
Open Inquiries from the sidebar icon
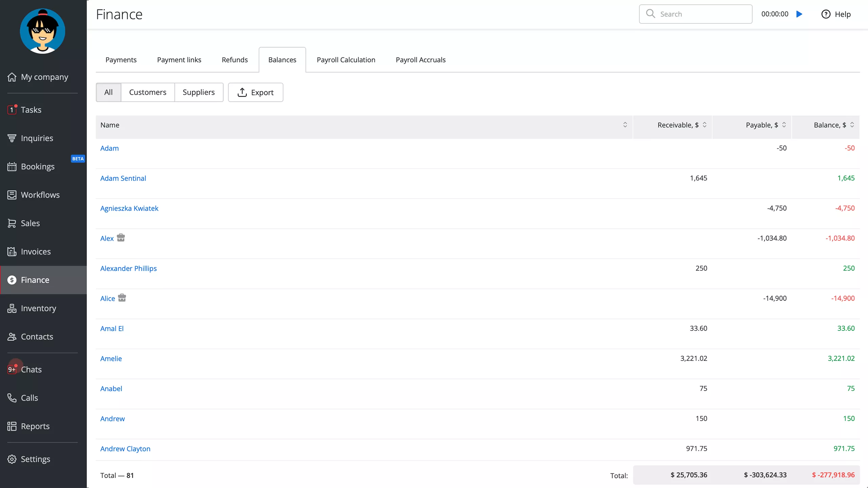click(12, 138)
